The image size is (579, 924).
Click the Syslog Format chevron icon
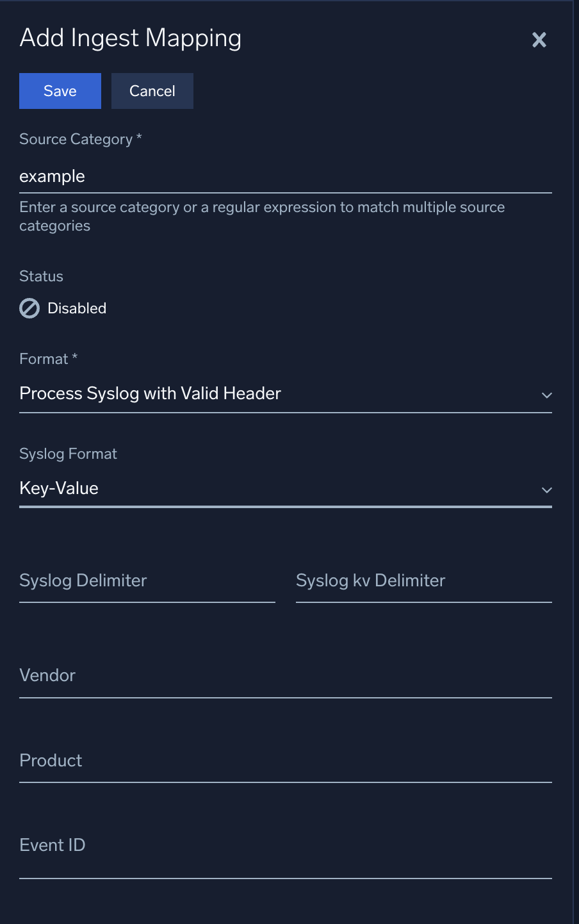548,490
